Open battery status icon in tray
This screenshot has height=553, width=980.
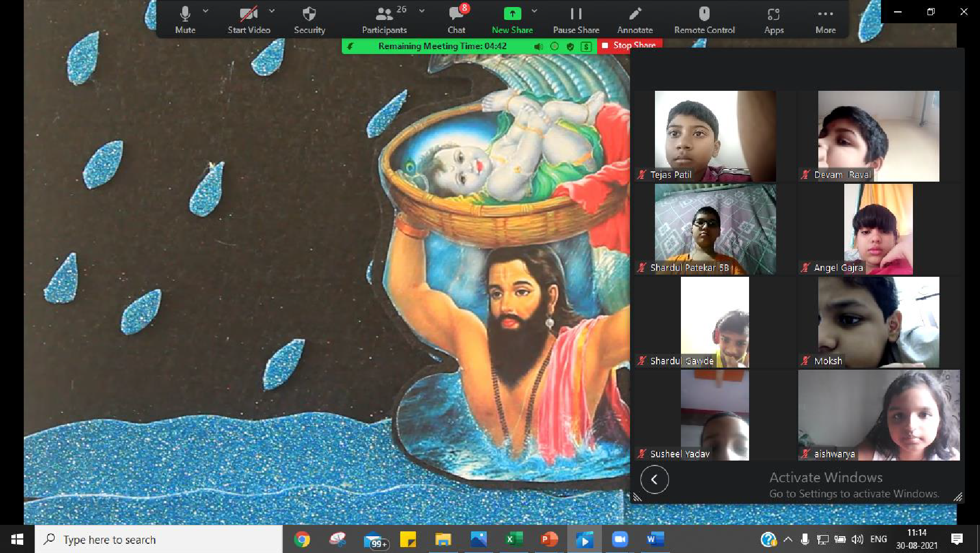pyautogui.click(x=840, y=539)
